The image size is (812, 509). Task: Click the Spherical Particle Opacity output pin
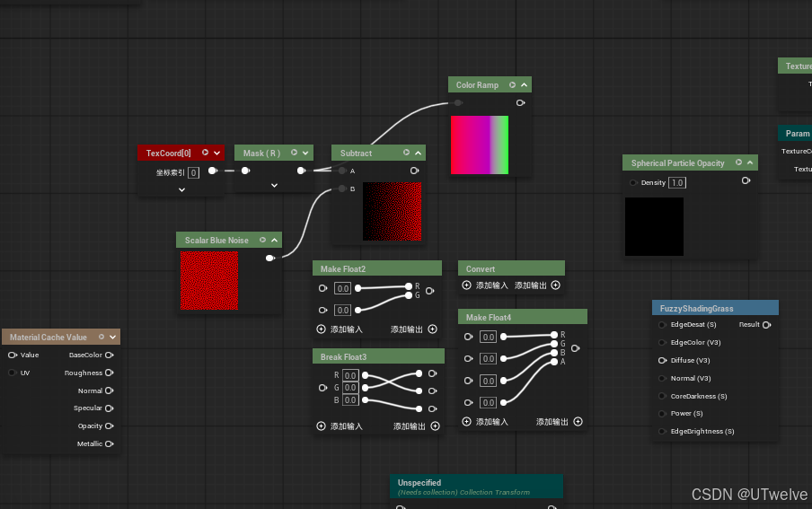coord(746,180)
